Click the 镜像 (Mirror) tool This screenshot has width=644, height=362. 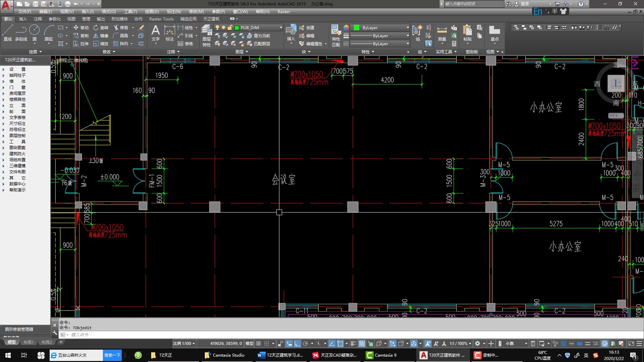(x=101, y=36)
